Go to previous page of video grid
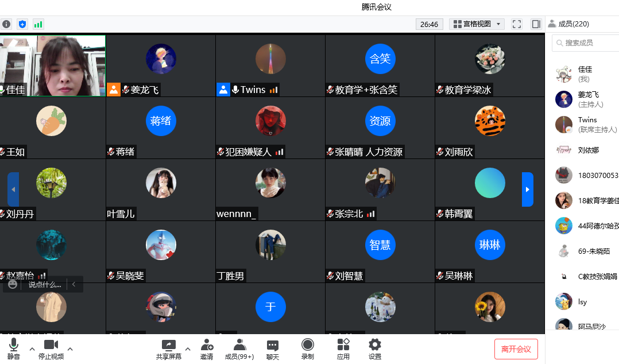The width and height of the screenshot is (619, 364). point(13,189)
